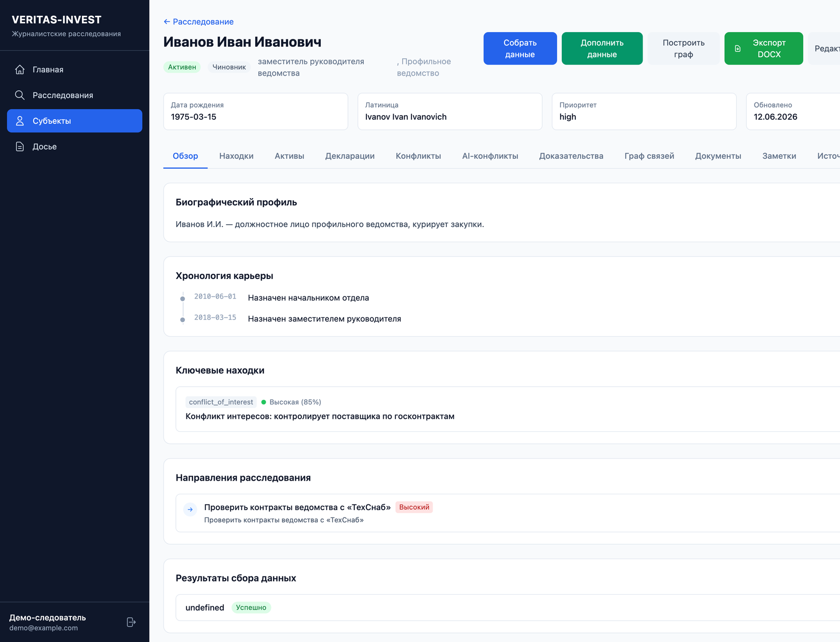
Task: Click the logout icon near Демо-следователь
Action: point(131,622)
